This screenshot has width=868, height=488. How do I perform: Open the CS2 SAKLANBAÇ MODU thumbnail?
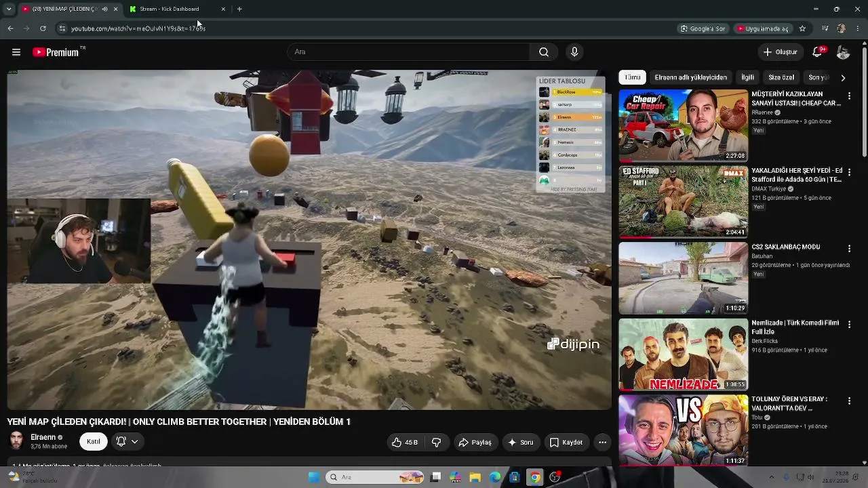(683, 278)
